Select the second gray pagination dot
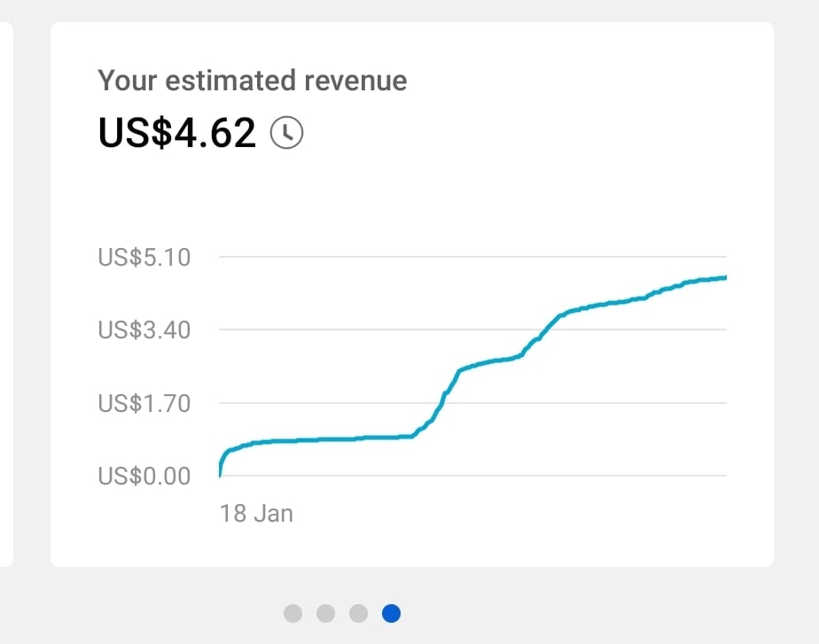 pyautogui.click(x=325, y=613)
